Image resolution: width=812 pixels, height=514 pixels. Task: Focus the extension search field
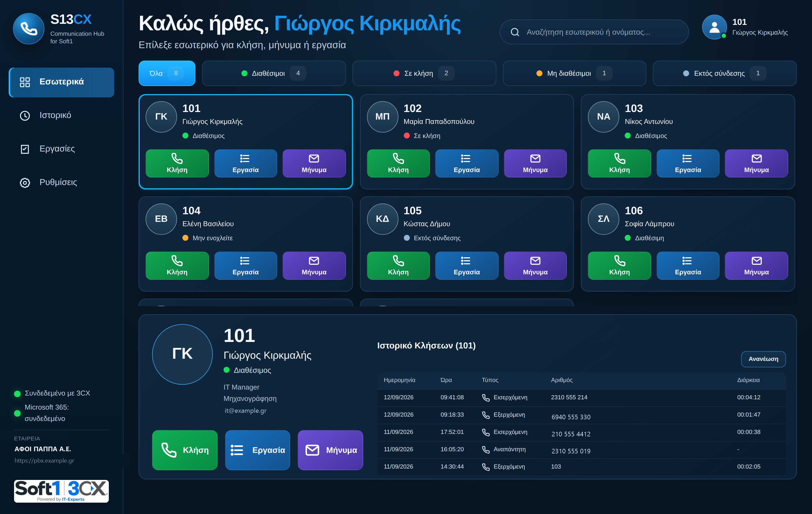[594, 32]
